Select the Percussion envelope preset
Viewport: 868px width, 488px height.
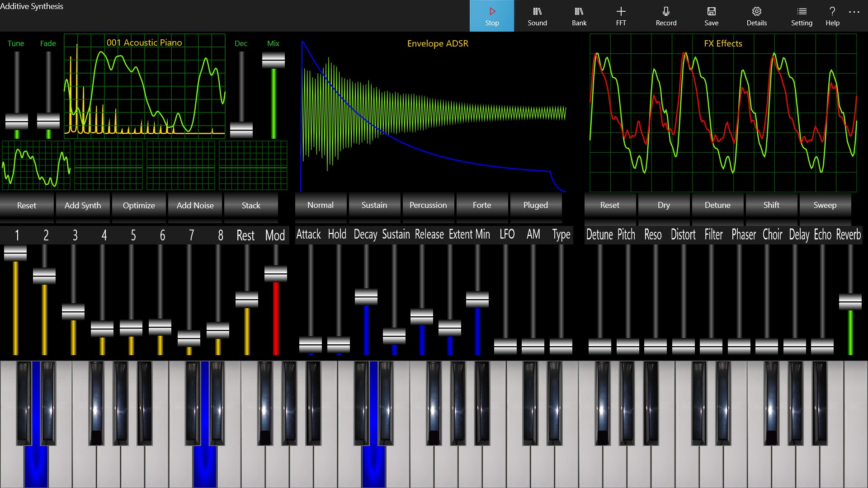pos(428,205)
